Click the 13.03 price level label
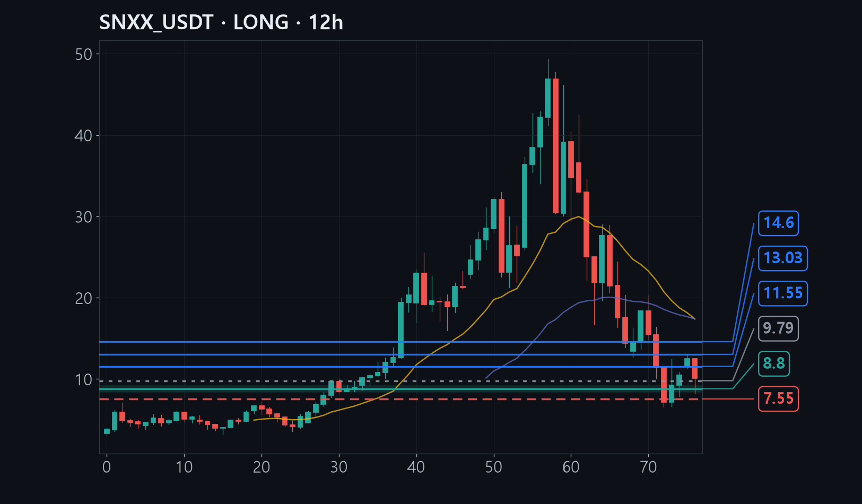 click(x=782, y=258)
